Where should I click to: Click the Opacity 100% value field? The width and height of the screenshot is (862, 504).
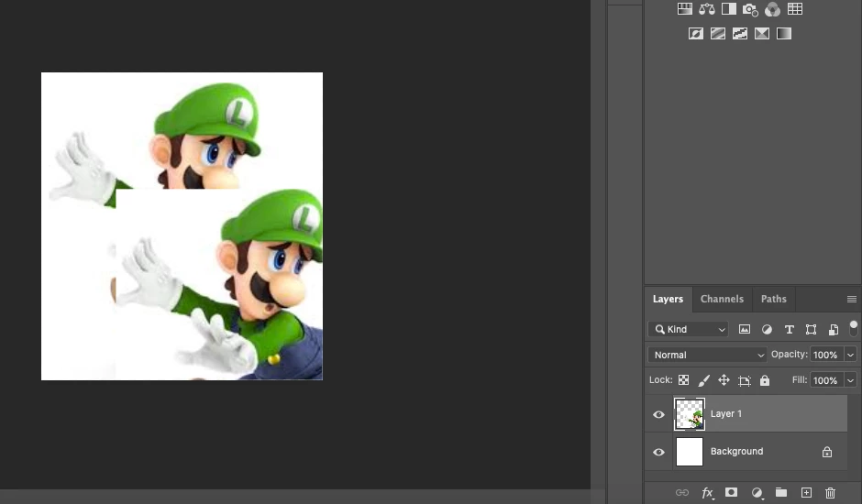tap(827, 355)
